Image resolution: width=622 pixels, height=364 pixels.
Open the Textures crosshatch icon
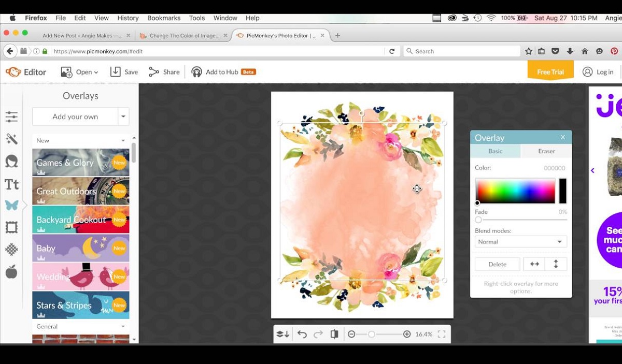[11, 250]
